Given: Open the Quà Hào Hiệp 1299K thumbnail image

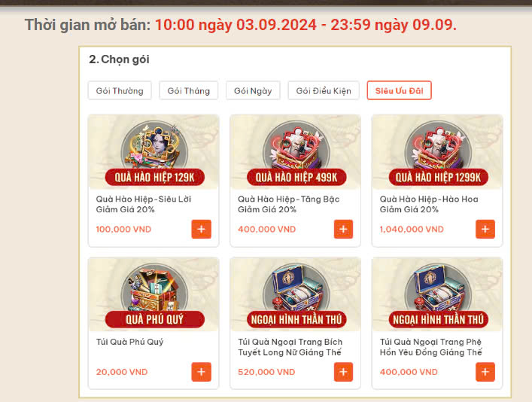Looking at the screenshot, I should pyautogui.click(x=437, y=152).
